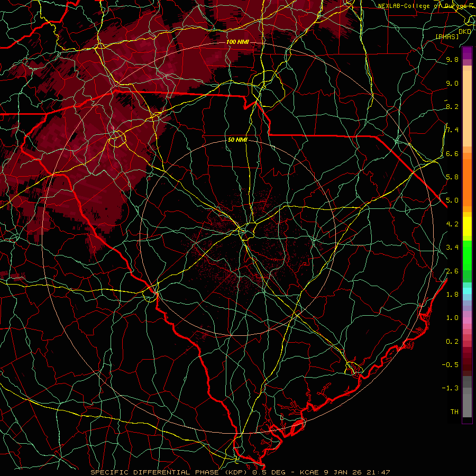Click the 50 NMI range ring label

tap(237, 140)
